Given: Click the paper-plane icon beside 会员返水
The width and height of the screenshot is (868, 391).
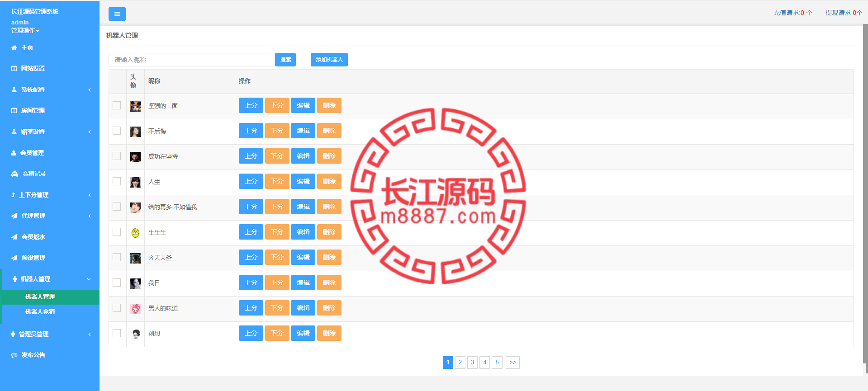Looking at the screenshot, I should click(14, 237).
